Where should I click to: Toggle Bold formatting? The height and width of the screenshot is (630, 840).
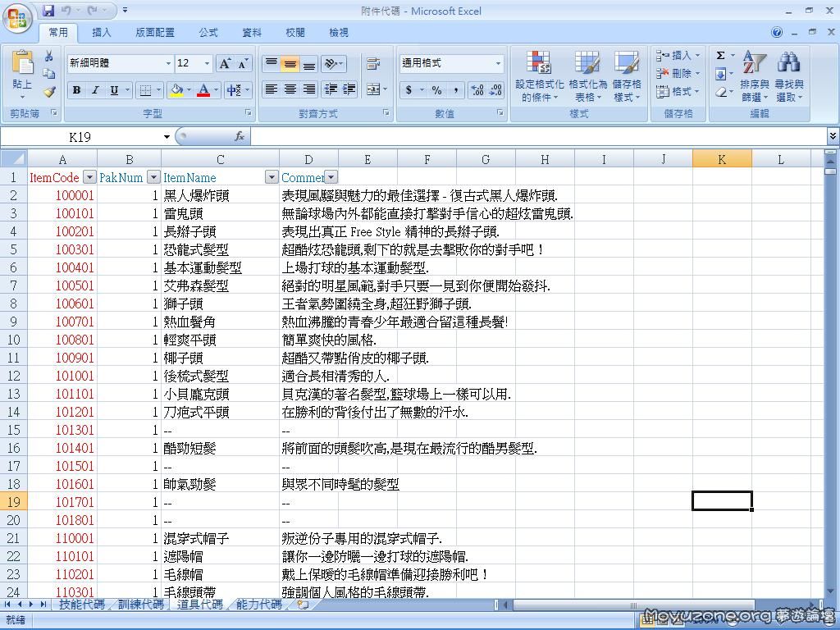point(76,90)
